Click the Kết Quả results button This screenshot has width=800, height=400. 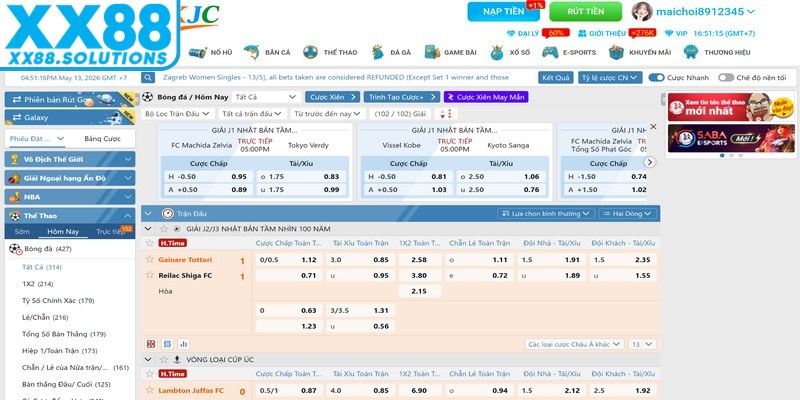556,78
